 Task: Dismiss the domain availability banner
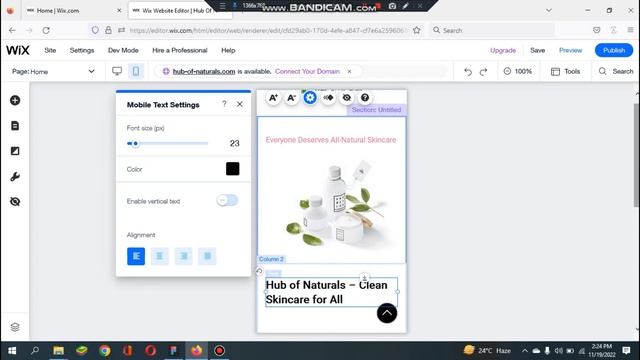[349, 71]
